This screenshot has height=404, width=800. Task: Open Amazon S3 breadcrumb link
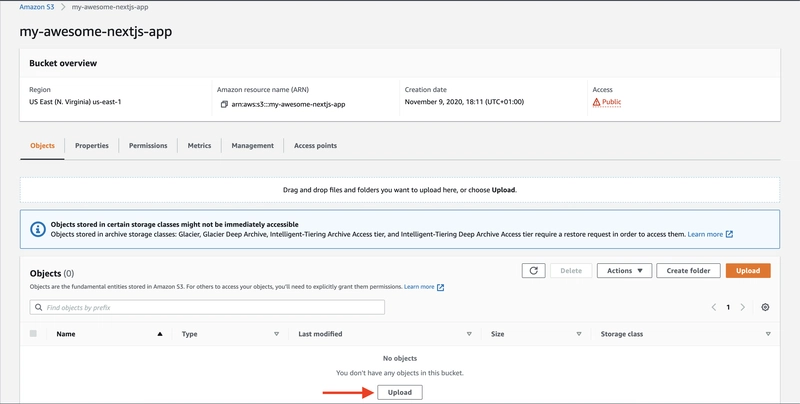37,7
